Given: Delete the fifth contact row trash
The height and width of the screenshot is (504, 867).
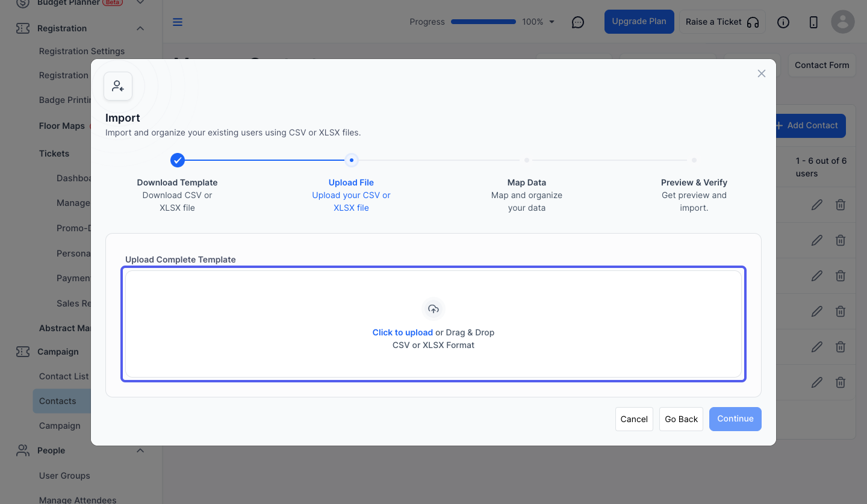Looking at the screenshot, I should point(841,347).
